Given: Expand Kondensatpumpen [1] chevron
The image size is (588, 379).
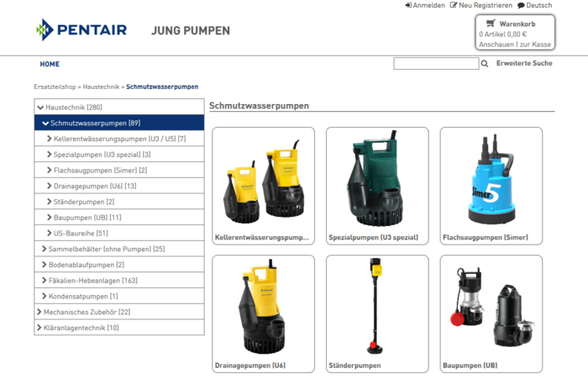Looking at the screenshot, I should 45,296.
